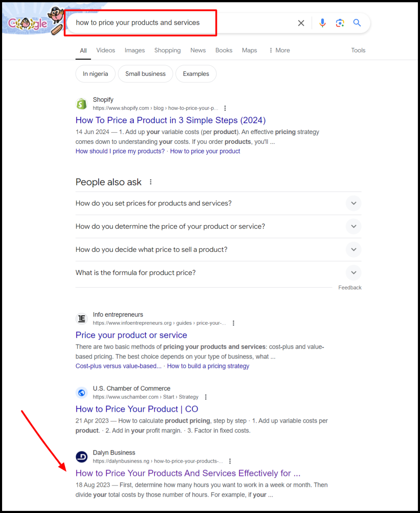Clear the search query with the X icon
This screenshot has height=513, width=420.
click(301, 23)
